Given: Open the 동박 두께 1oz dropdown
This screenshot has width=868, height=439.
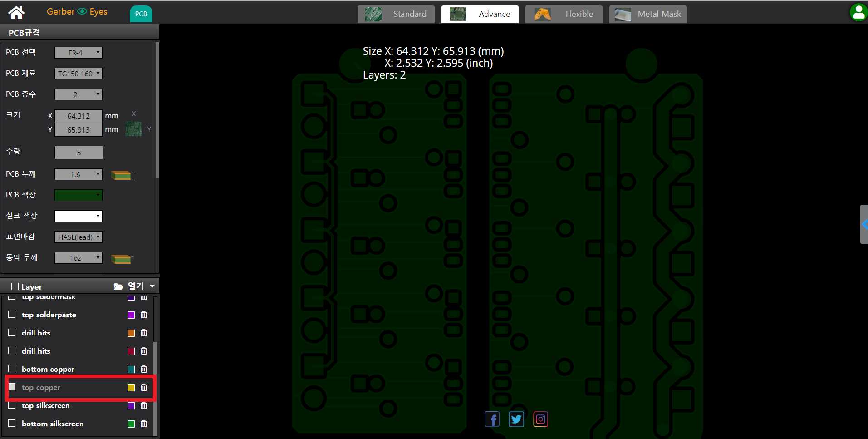Looking at the screenshot, I should tap(78, 258).
